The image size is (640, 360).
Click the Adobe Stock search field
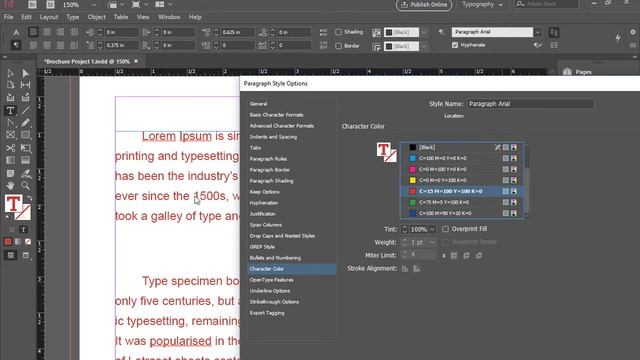click(x=546, y=4)
